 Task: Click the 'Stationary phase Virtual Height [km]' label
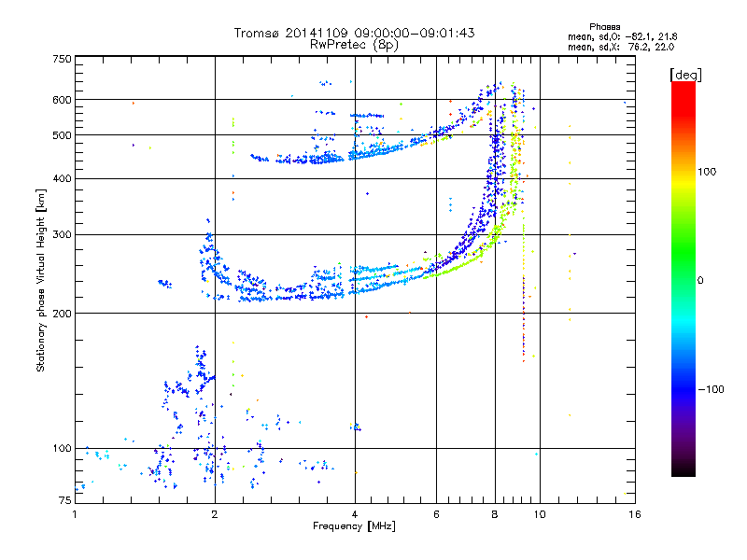(41, 280)
